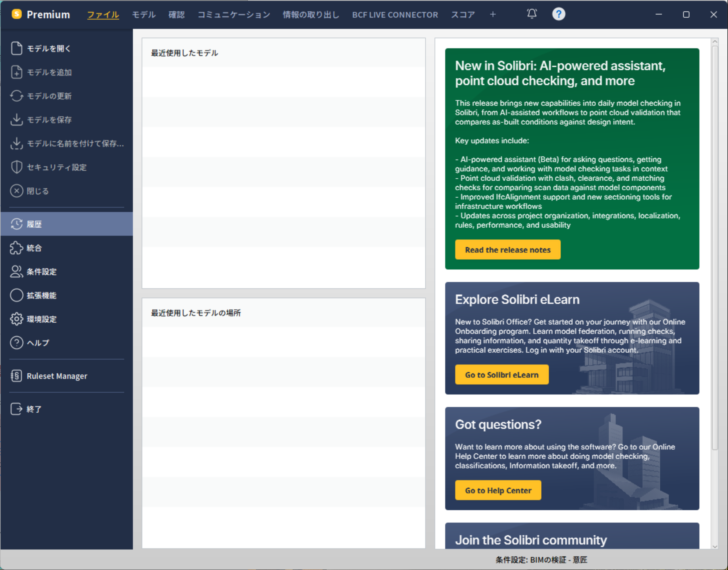Viewport: 728px width, 570px height.
Task: Open 統合 menu label
Action: tap(34, 247)
